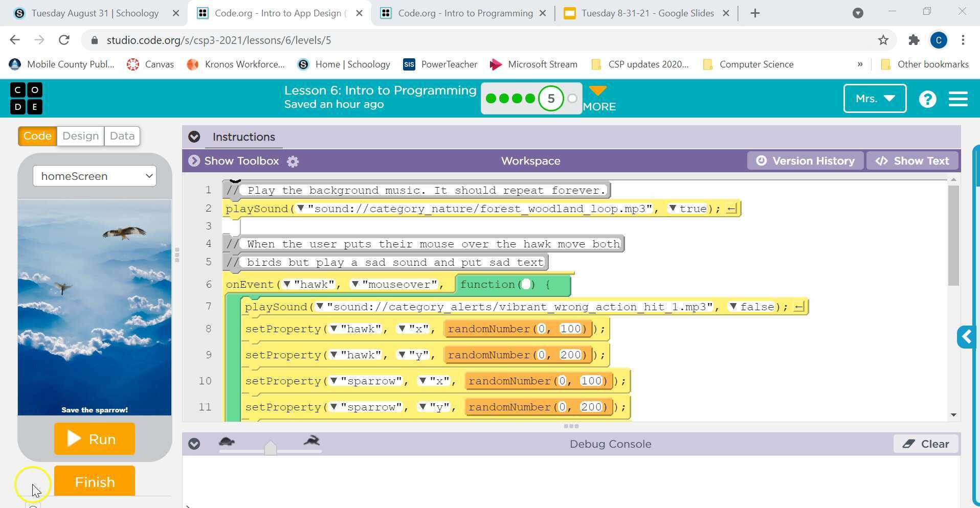Viewport: 980px width, 508px height.
Task: Run the app
Action: [95, 439]
